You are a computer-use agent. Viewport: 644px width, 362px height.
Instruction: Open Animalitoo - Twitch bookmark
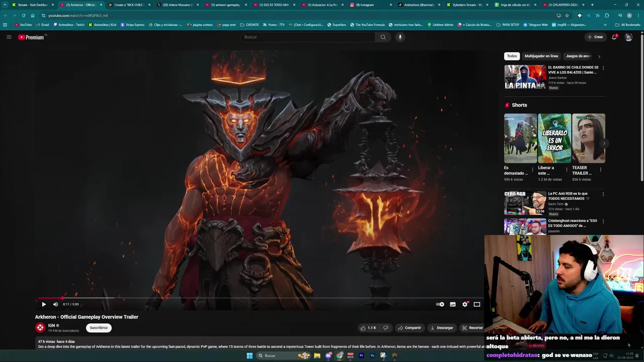click(69, 25)
